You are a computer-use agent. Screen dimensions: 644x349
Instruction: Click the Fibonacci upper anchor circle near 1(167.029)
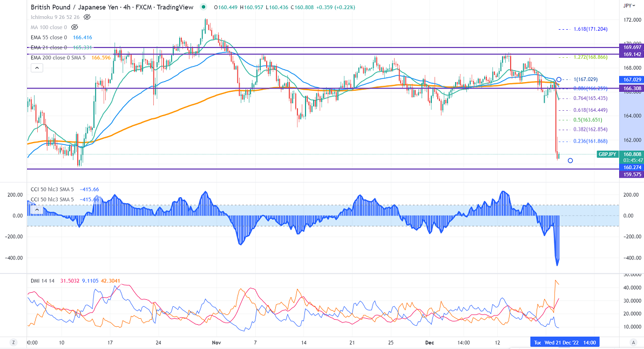559,79
